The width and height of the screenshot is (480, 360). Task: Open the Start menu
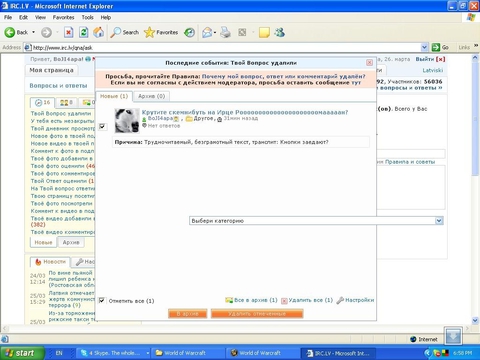pos(22,353)
